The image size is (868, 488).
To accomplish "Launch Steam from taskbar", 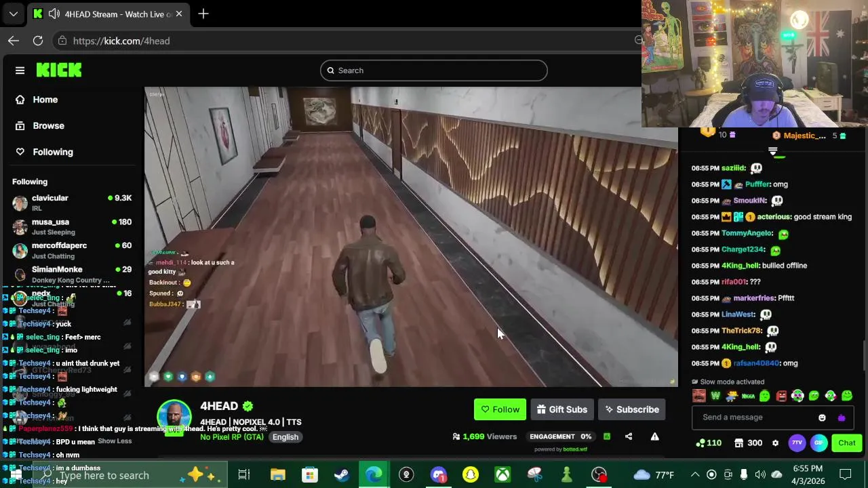I will (342, 475).
